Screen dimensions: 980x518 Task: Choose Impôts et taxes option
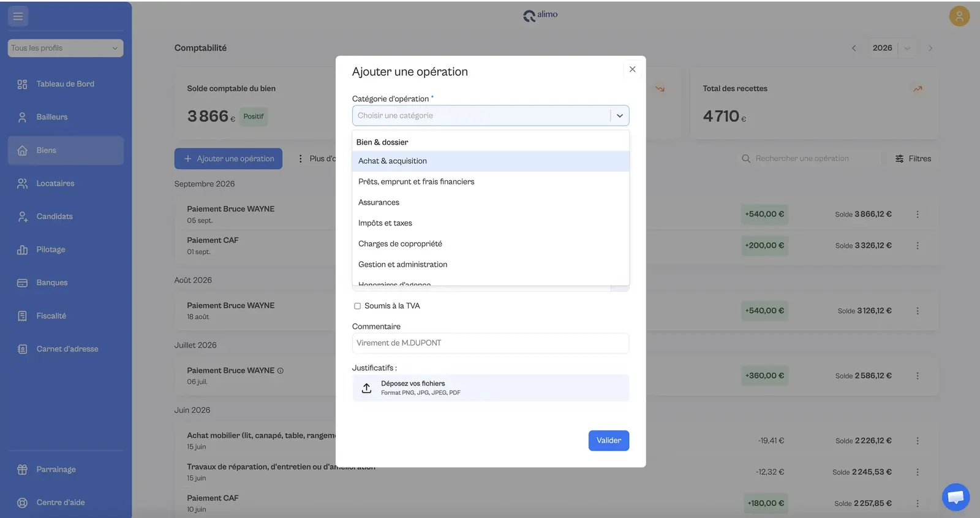tap(491, 224)
